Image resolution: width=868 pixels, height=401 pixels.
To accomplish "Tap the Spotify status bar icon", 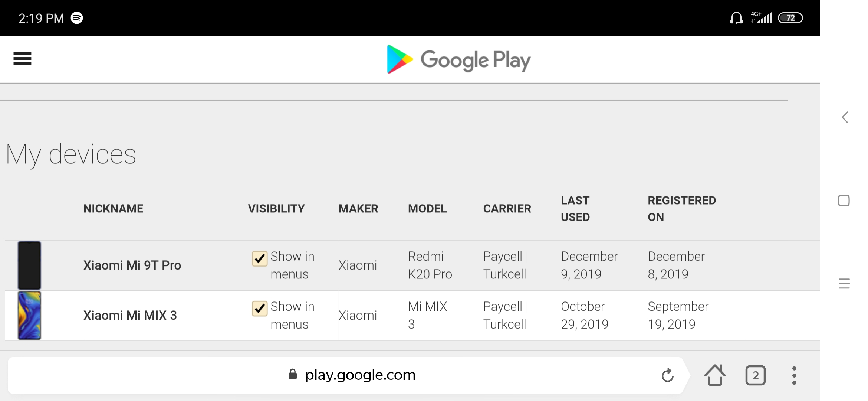I will [77, 18].
